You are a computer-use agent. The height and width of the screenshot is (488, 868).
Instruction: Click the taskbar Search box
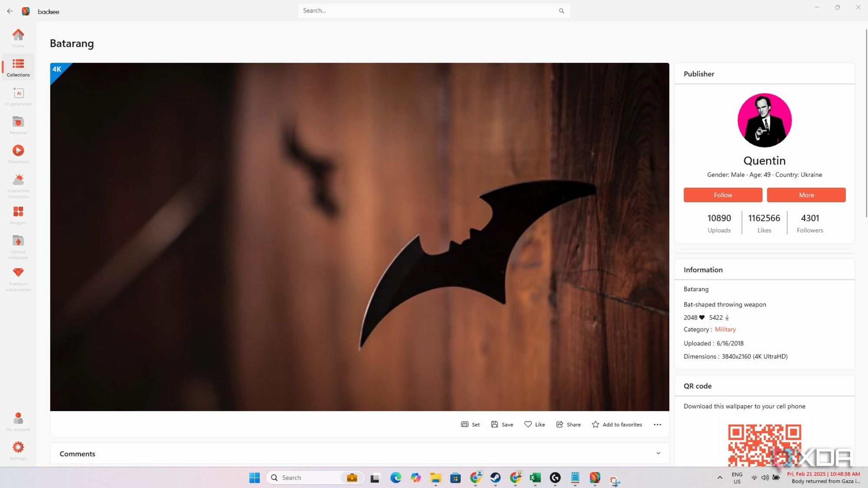coord(315,478)
